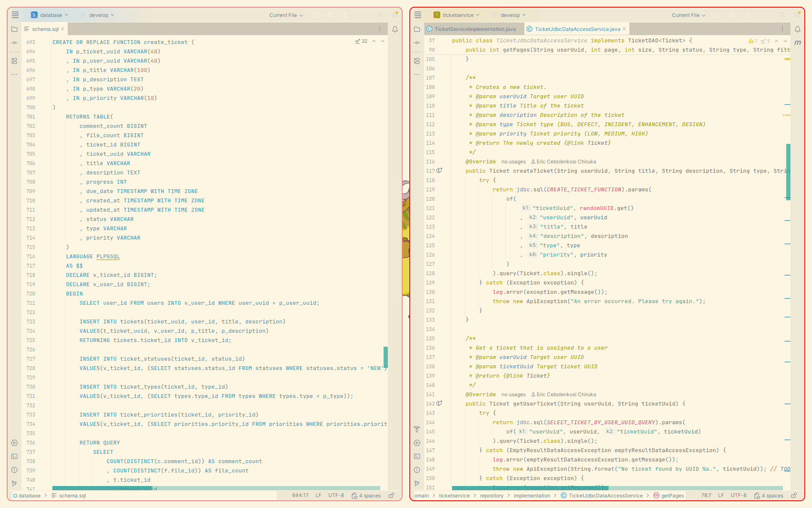Image resolution: width=812 pixels, height=508 pixels.
Task: Close the schema.sql tab
Action: pos(63,29)
